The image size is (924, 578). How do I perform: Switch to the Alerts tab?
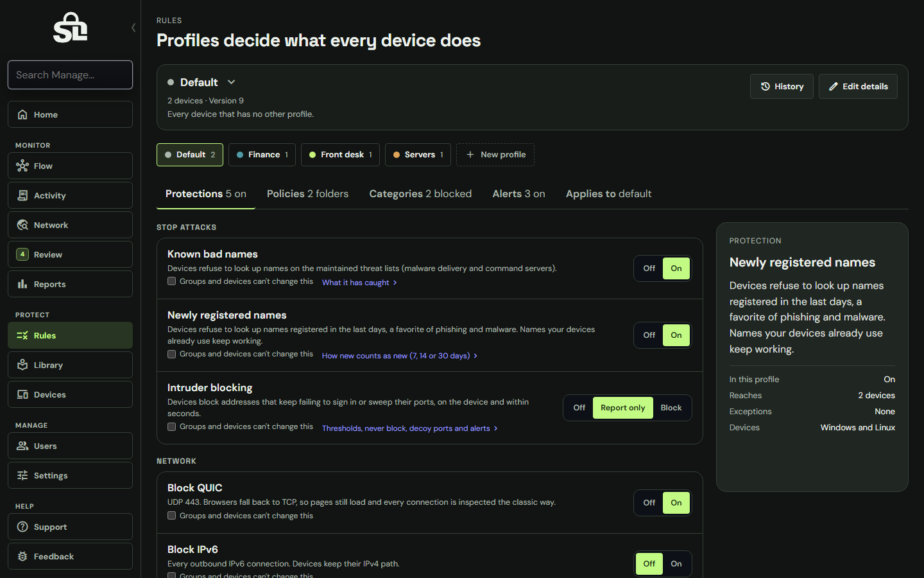click(x=518, y=194)
